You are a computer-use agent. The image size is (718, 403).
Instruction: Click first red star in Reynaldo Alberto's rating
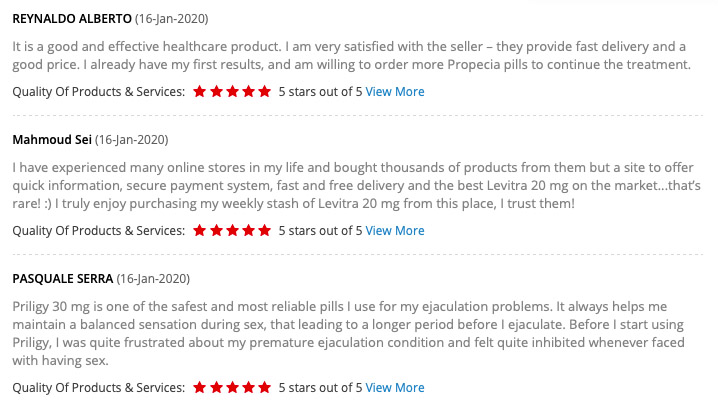coord(200,91)
